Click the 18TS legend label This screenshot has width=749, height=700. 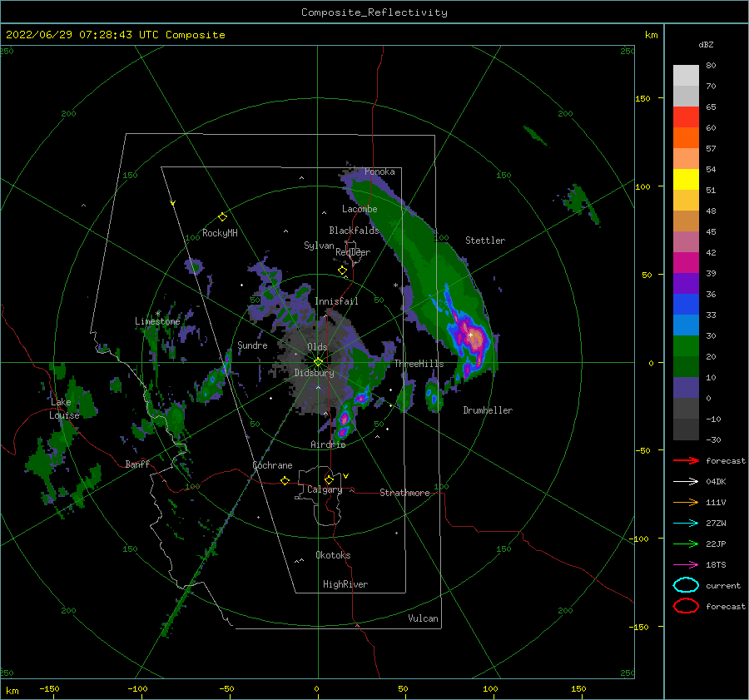click(x=716, y=565)
